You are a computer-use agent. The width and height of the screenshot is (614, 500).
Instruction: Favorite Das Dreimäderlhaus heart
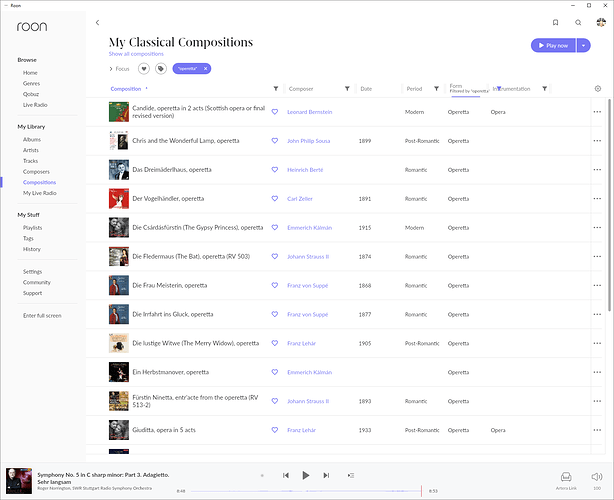(275, 170)
